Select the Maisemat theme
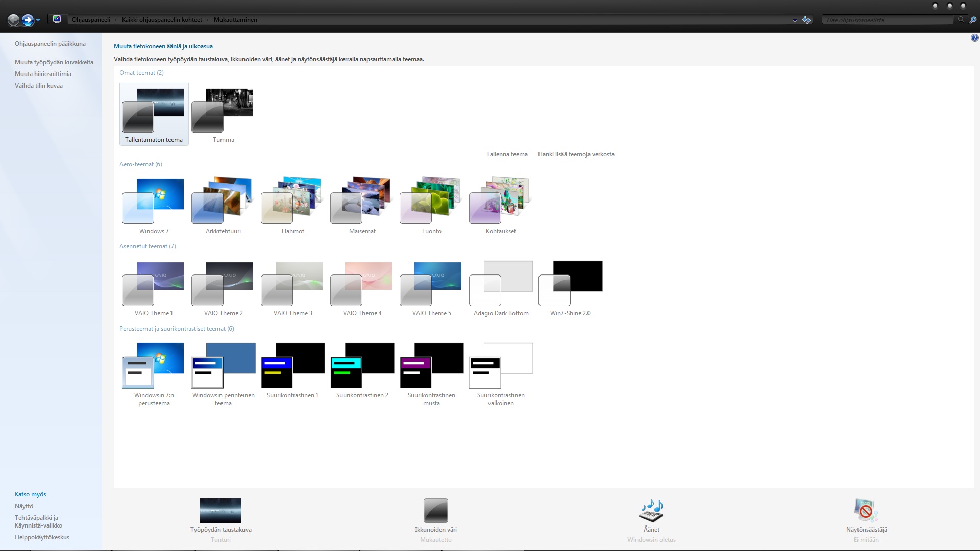This screenshot has width=980, height=551. tap(362, 205)
